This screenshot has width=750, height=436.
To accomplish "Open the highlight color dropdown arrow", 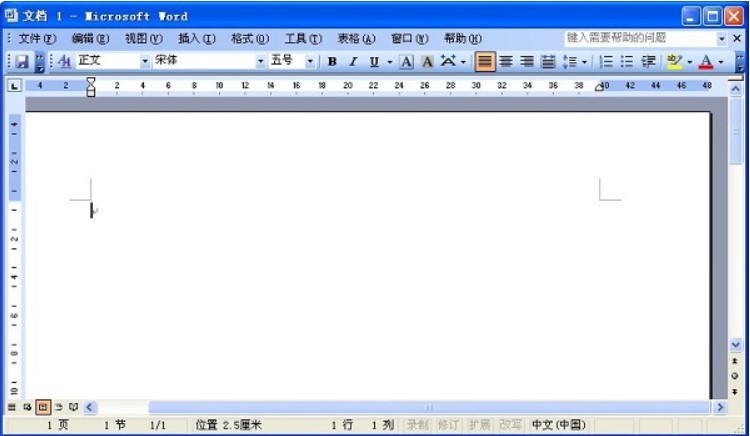I will click(x=689, y=62).
